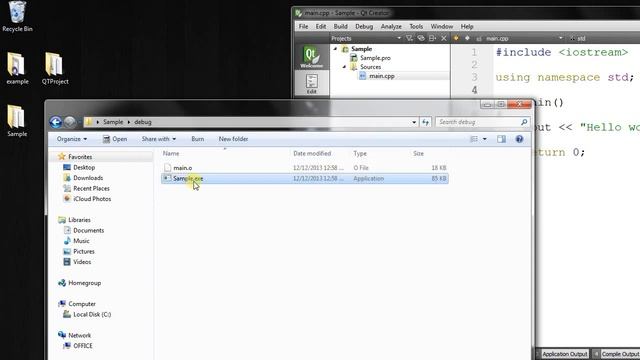The height and width of the screenshot is (360, 640).
Task: Click filter tree icon in Projects pane
Action: pyautogui.click(x=409, y=38)
